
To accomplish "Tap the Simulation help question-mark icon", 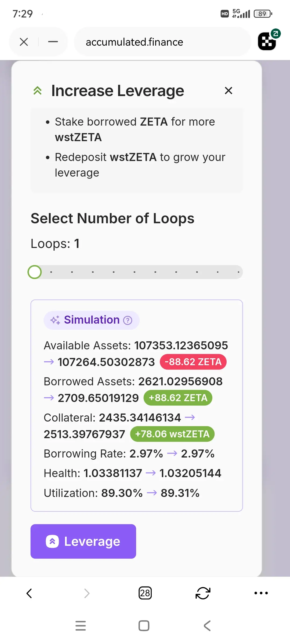I will click(128, 320).
